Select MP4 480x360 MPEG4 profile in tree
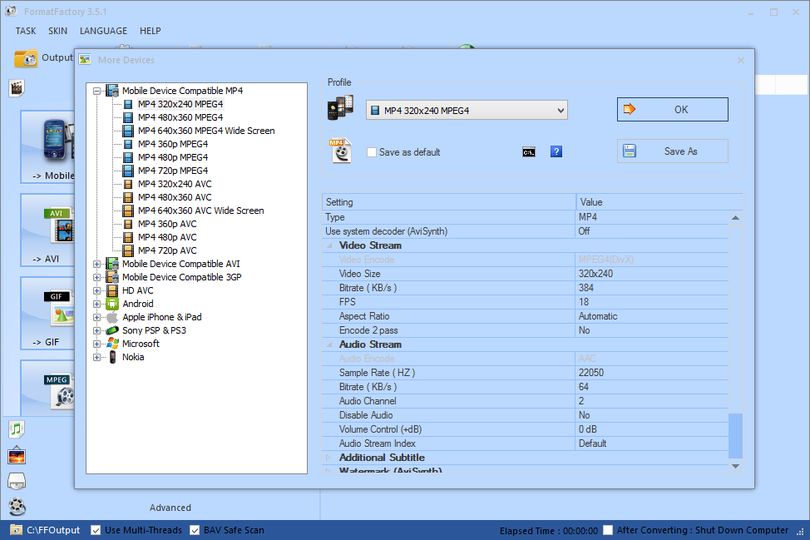 click(x=180, y=117)
